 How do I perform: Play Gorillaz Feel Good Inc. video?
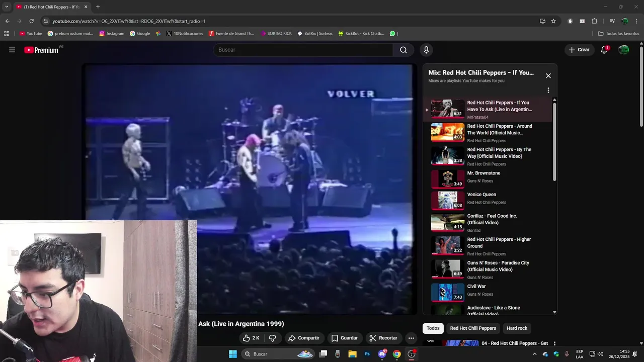488,223
